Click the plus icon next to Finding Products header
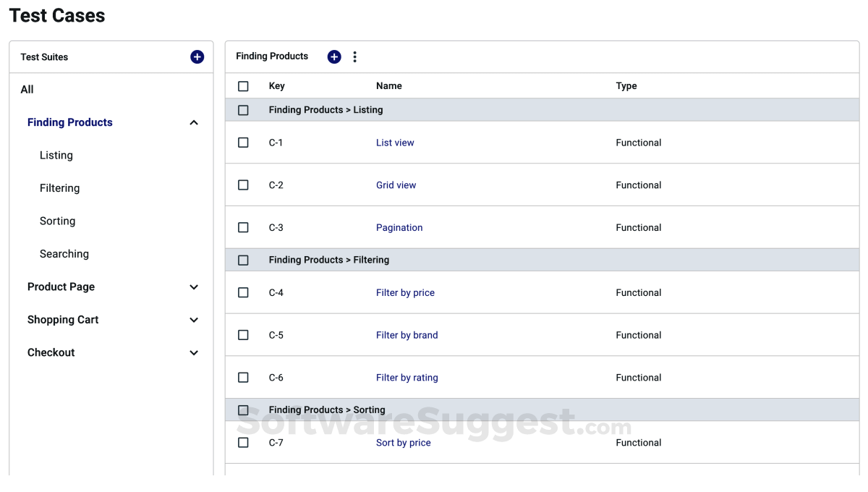 [x=333, y=56]
